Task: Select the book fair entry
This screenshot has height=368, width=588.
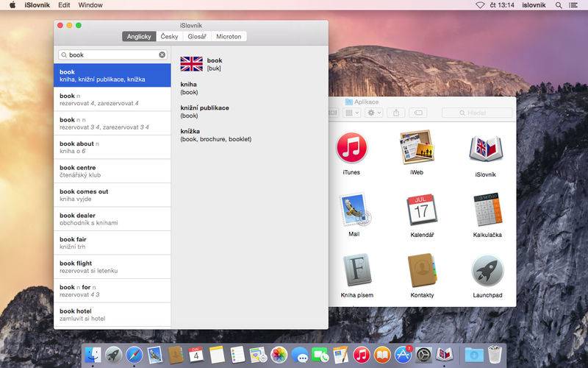Action: pyautogui.click(x=112, y=243)
